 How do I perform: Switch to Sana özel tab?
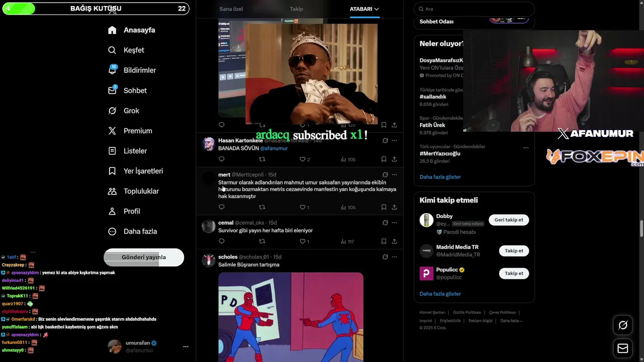coord(231,9)
